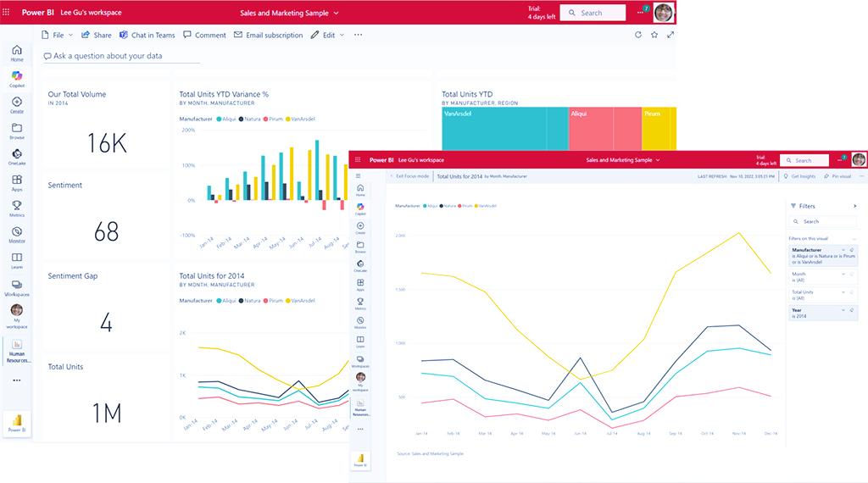Click the Monitor icon in the dashboard sidebar

(17, 234)
